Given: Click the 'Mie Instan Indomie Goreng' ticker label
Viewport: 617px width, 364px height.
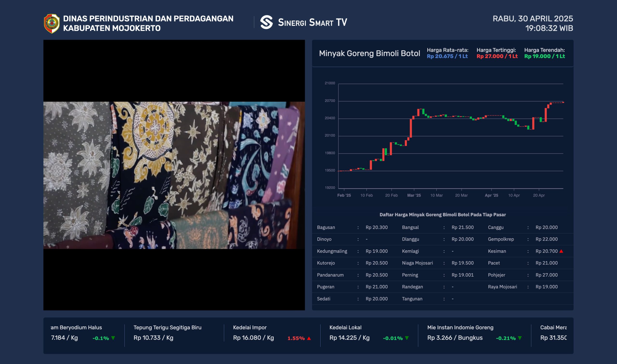Looking at the screenshot, I should pos(460,327).
